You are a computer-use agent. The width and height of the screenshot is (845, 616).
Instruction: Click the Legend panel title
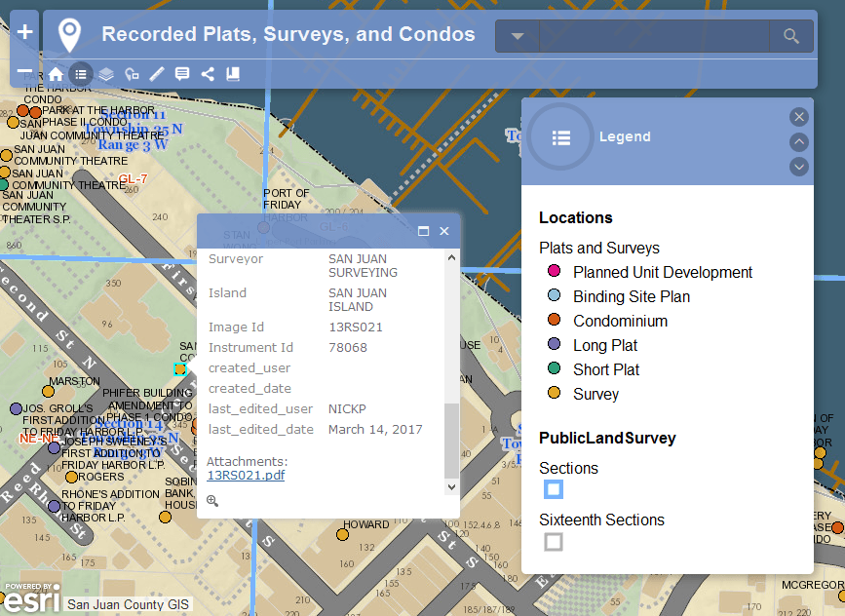point(625,136)
